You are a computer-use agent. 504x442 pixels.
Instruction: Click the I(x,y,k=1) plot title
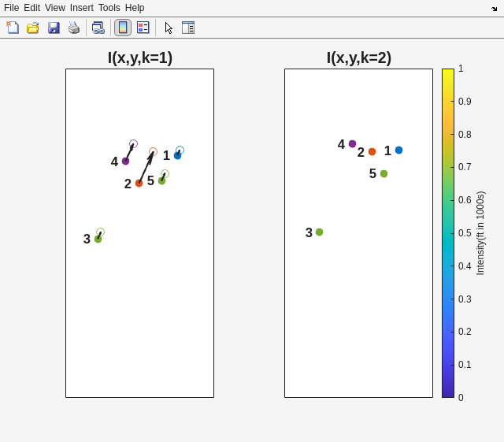pyautogui.click(x=139, y=58)
